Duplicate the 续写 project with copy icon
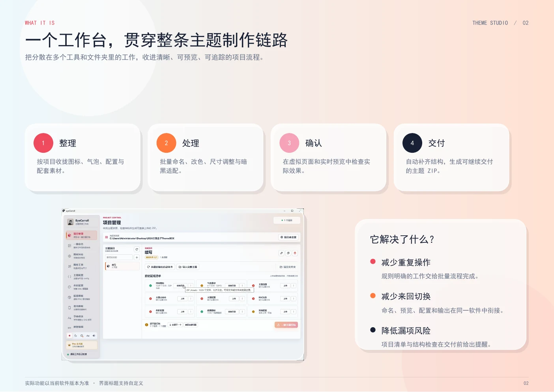Viewport: 554px width, 392px height. point(288,253)
